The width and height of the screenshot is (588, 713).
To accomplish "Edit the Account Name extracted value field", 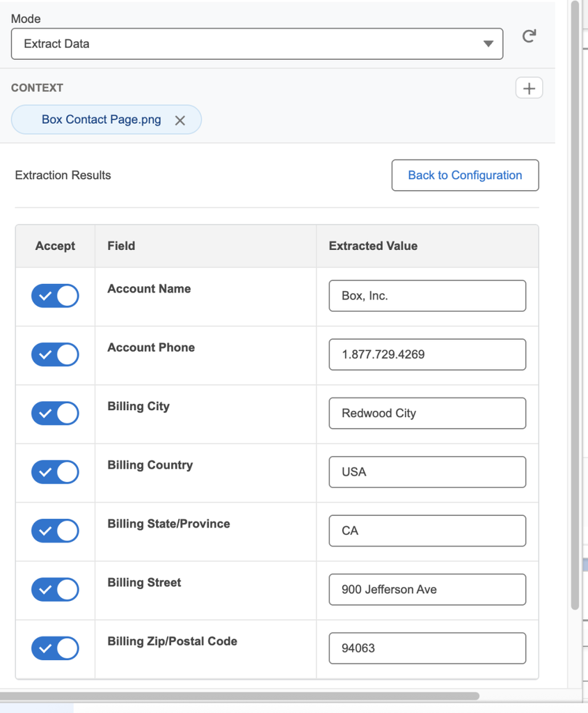I will [x=427, y=296].
